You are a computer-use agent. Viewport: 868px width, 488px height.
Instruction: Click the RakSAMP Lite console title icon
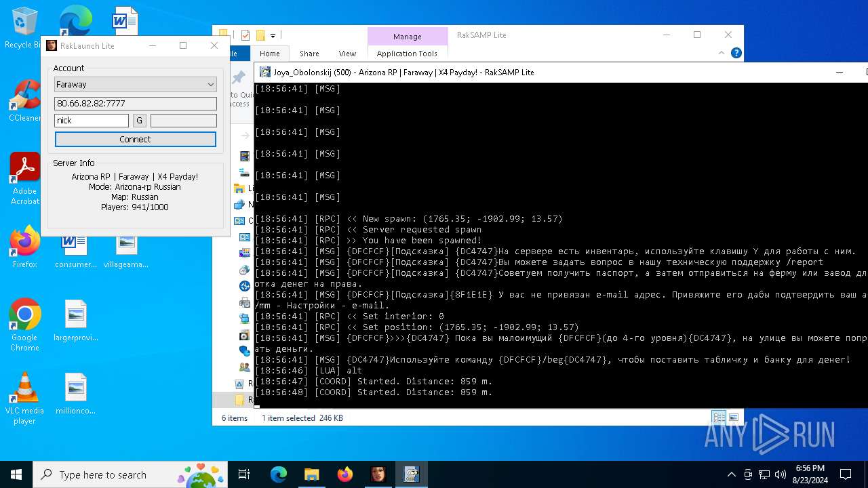pos(264,72)
